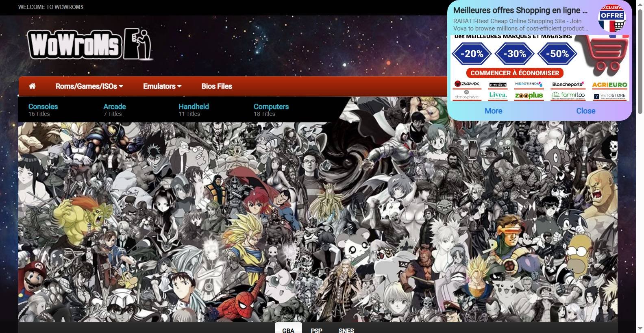Switch to the SNES tab
This screenshot has width=644, height=333.
click(346, 330)
